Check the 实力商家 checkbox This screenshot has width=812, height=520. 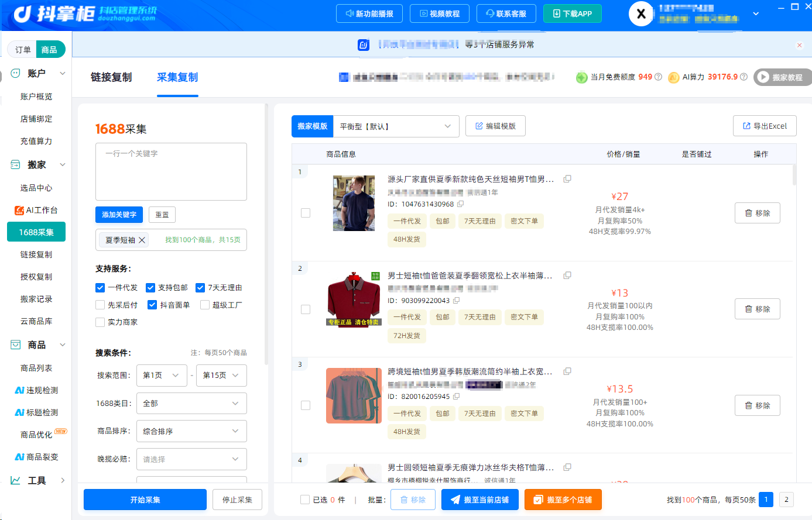[x=100, y=322]
